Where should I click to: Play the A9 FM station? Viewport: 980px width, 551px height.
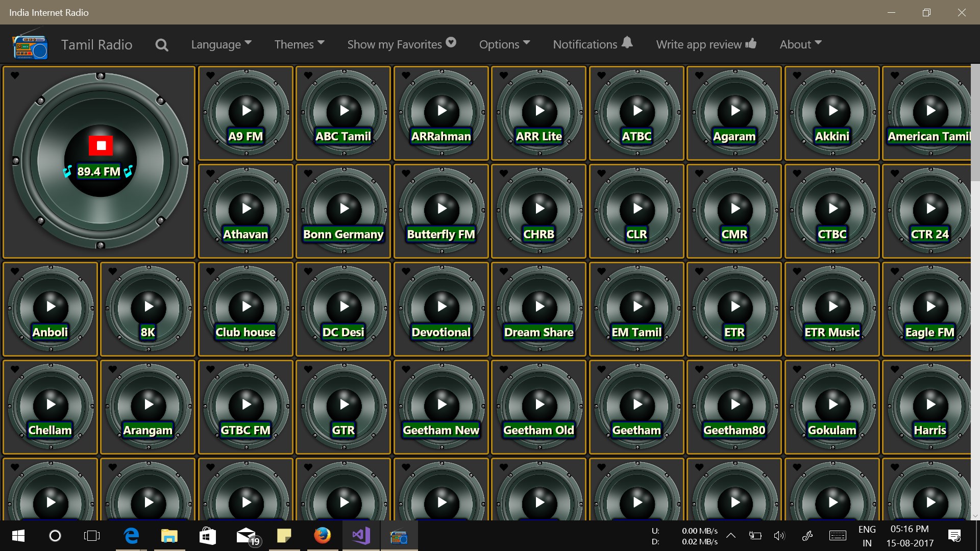point(247,111)
